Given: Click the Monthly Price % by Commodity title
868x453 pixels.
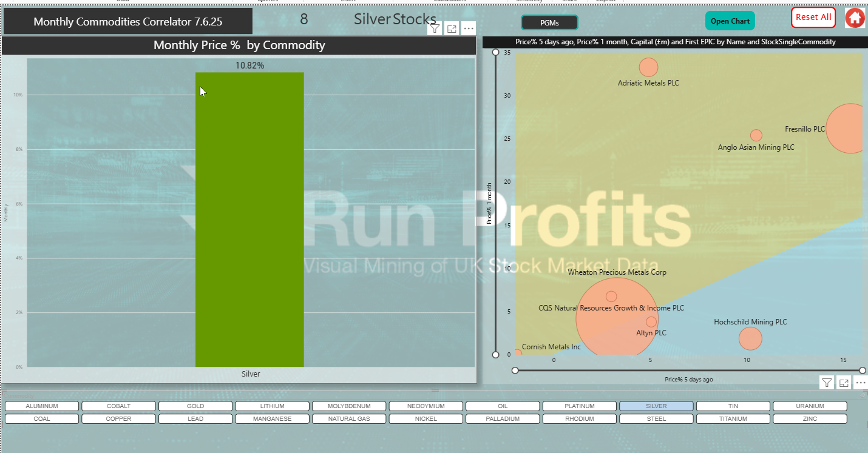Looking at the screenshot, I should 239,45.
